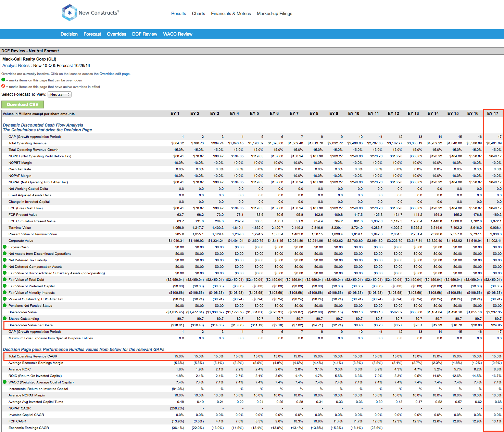Open the Select Forecast To View dropdown
504x432 pixels.
click(60, 94)
